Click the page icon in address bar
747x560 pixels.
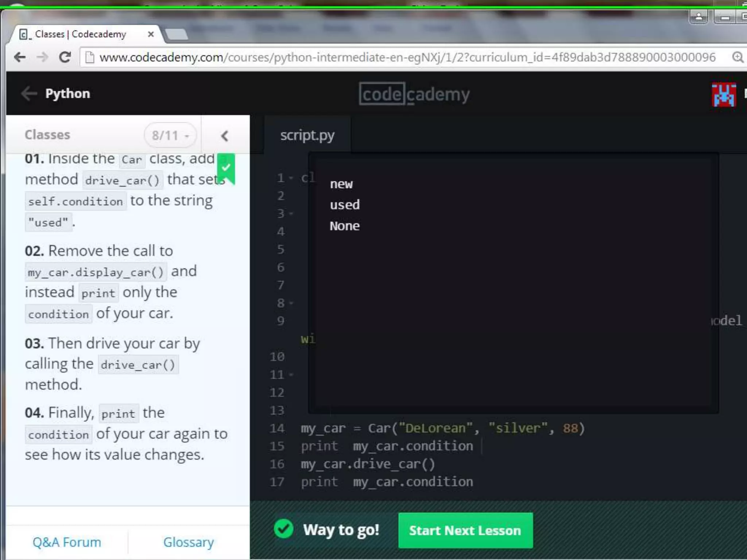point(89,58)
